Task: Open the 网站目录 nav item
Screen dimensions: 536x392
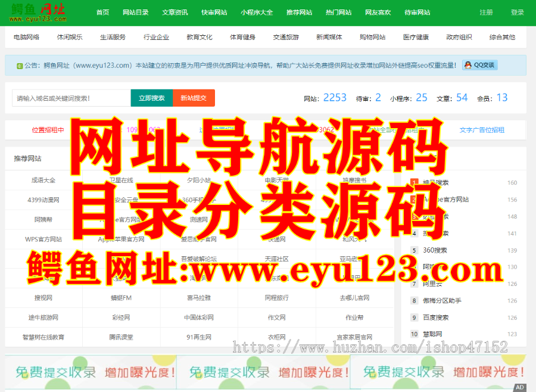Action: (x=136, y=13)
